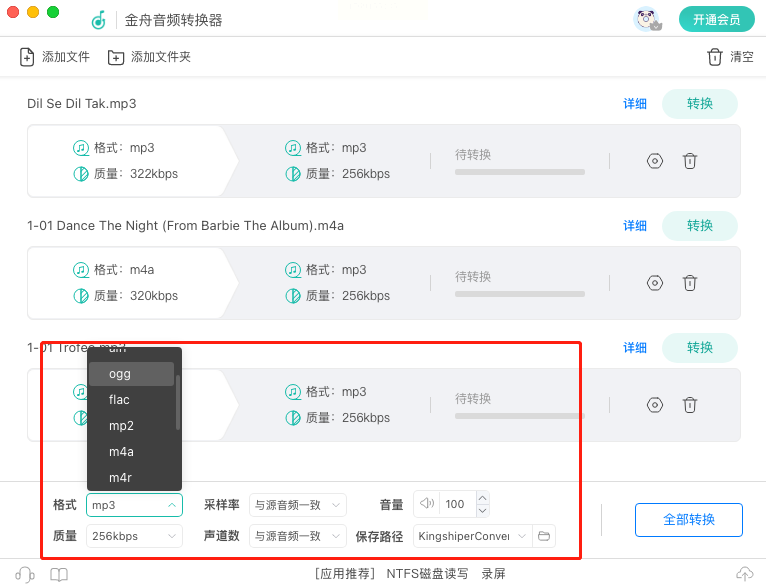Open 详细 details for Dil Se Dil Tak.mp3

coord(635,104)
